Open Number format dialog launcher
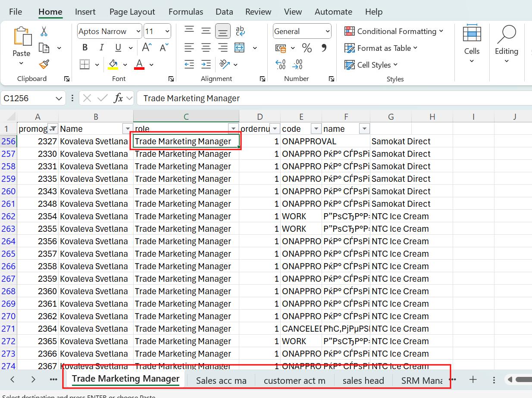The width and height of the screenshot is (532, 398). point(332,79)
